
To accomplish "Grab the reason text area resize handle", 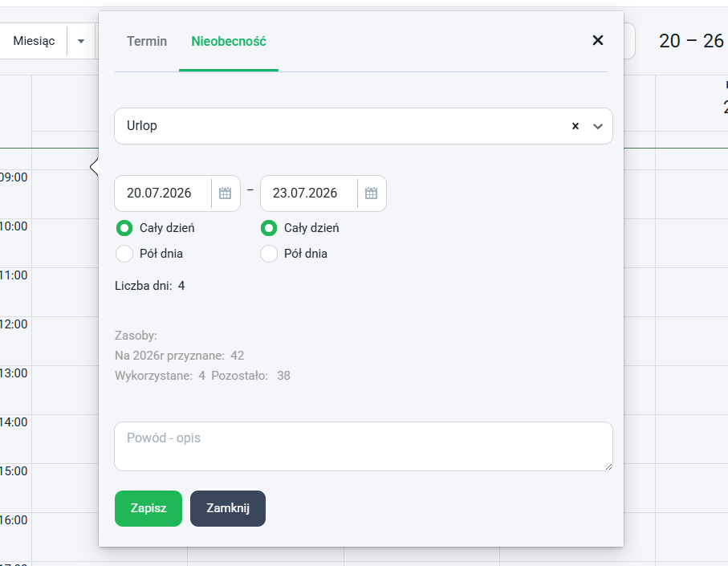I will pos(608,466).
